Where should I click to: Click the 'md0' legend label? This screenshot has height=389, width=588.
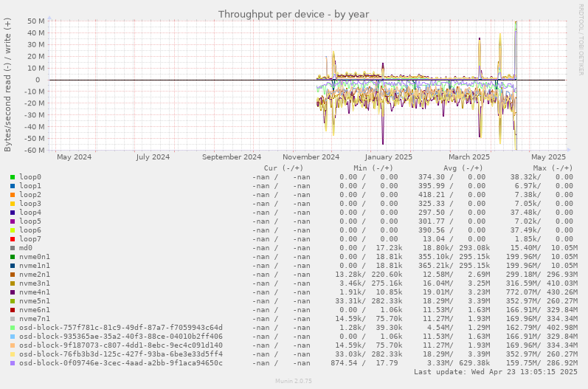(x=26, y=248)
